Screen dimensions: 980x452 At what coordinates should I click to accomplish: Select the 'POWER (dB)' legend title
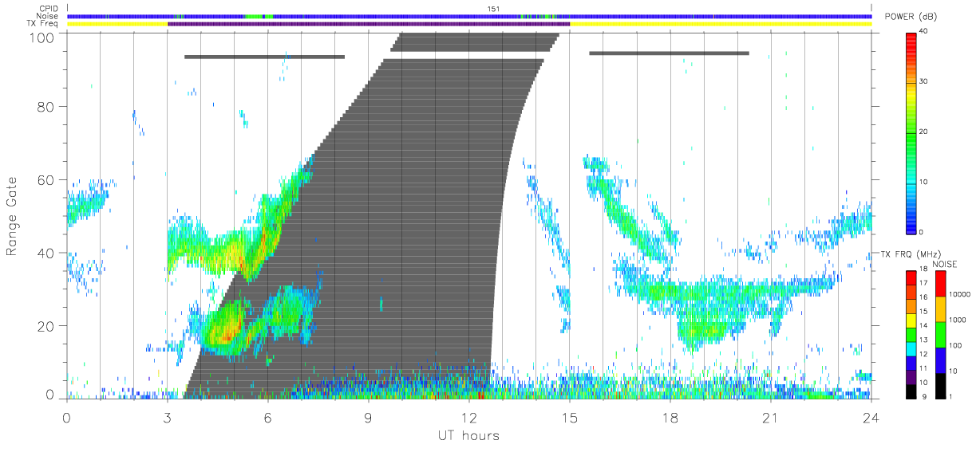[x=910, y=18]
